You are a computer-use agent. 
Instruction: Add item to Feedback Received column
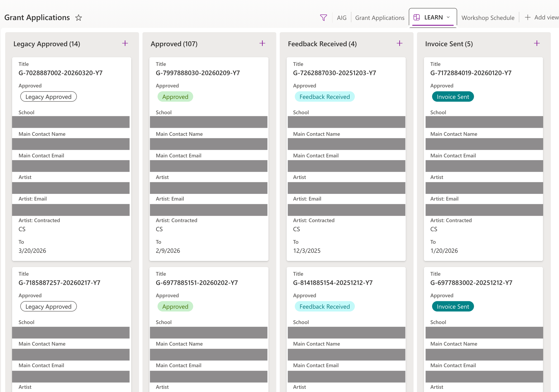[400, 43]
